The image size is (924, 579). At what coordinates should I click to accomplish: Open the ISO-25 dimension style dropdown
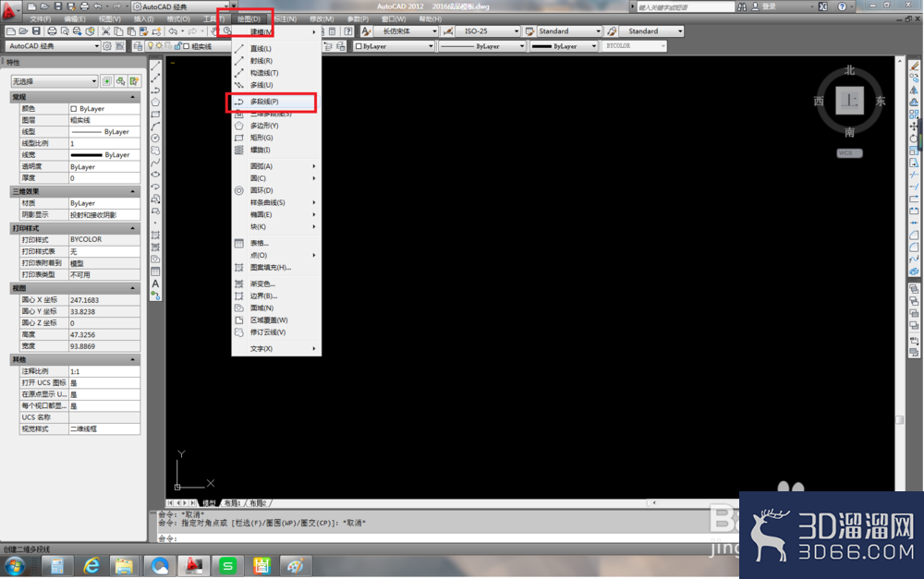pyautogui.click(x=488, y=31)
